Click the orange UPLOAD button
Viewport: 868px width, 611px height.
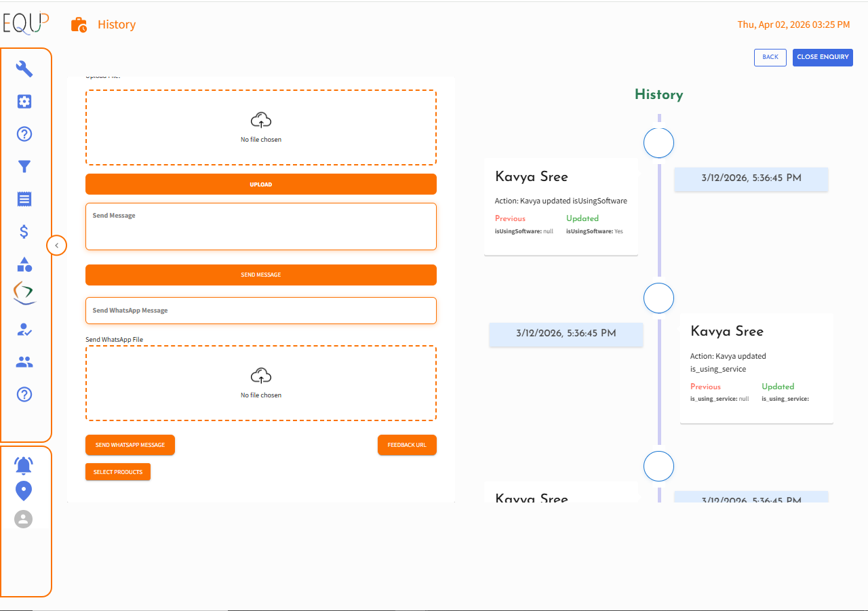(x=260, y=184)
